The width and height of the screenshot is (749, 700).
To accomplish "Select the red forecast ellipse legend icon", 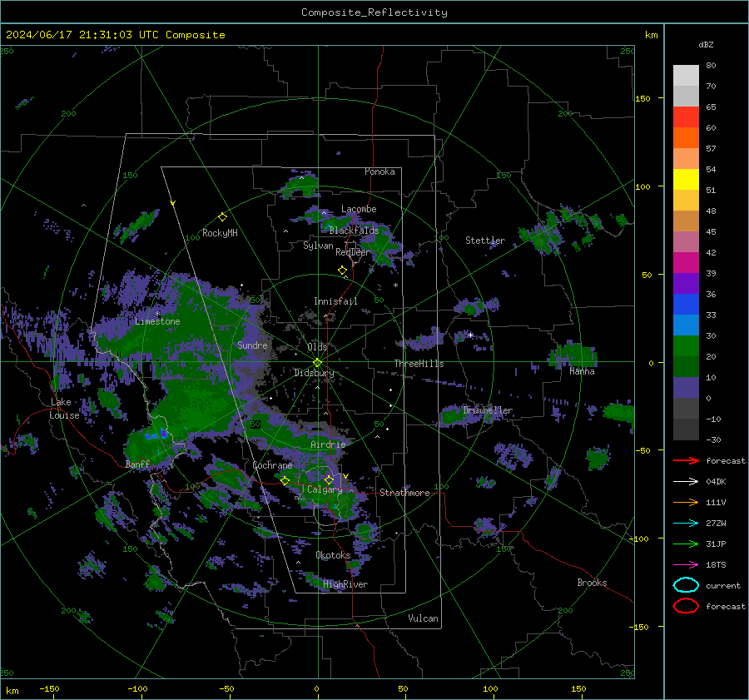I will tap(686, 606).
